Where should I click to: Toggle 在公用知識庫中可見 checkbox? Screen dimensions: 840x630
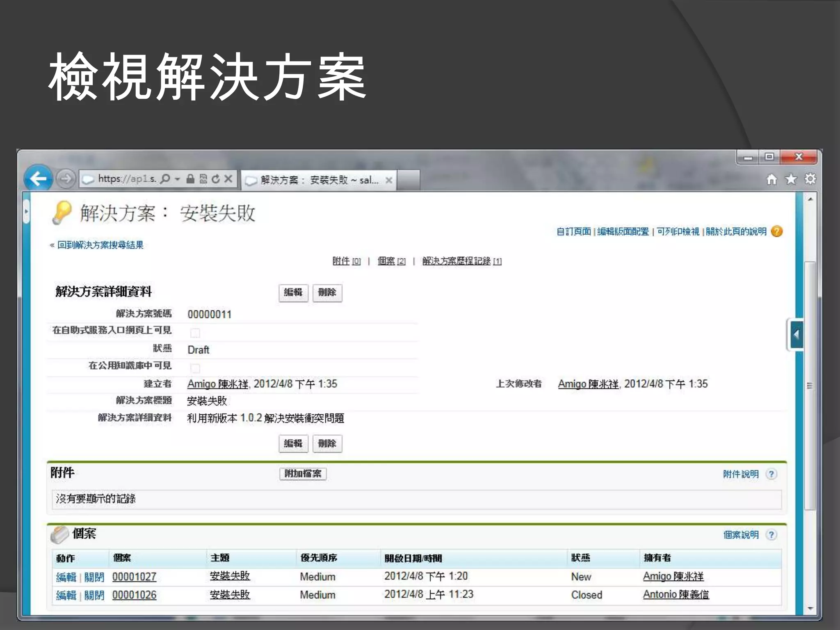(x=195, y=368)
